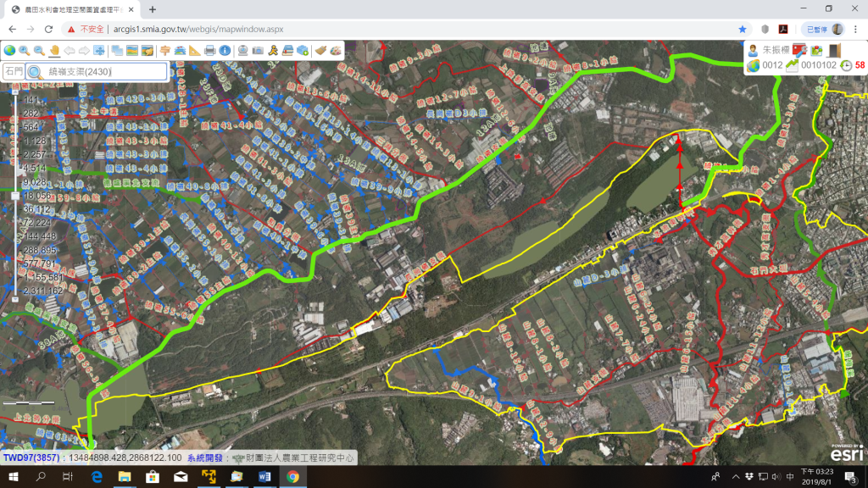Screen dimensions: 868x488
Task: Select the triangle ruler measure tool
Action: point(195,50)
